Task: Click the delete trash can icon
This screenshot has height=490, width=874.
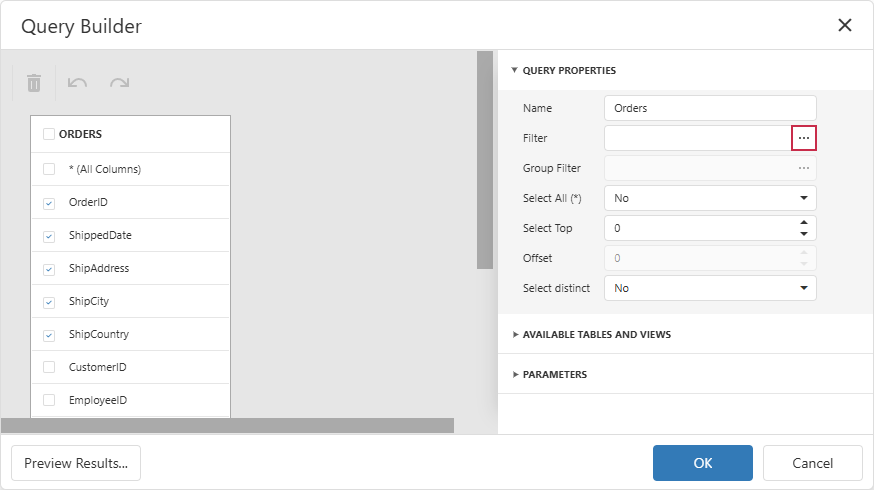Action: coord(34,83)
